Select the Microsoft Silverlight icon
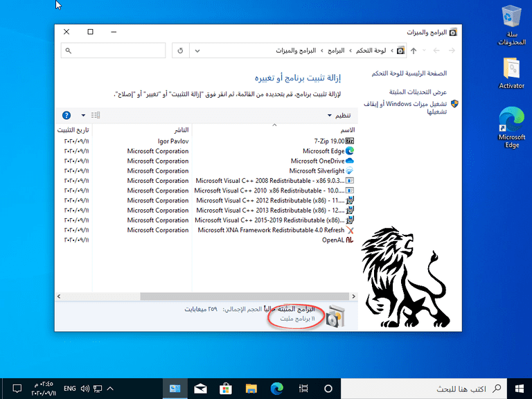532x399 pixels. [x=349, y=170]
